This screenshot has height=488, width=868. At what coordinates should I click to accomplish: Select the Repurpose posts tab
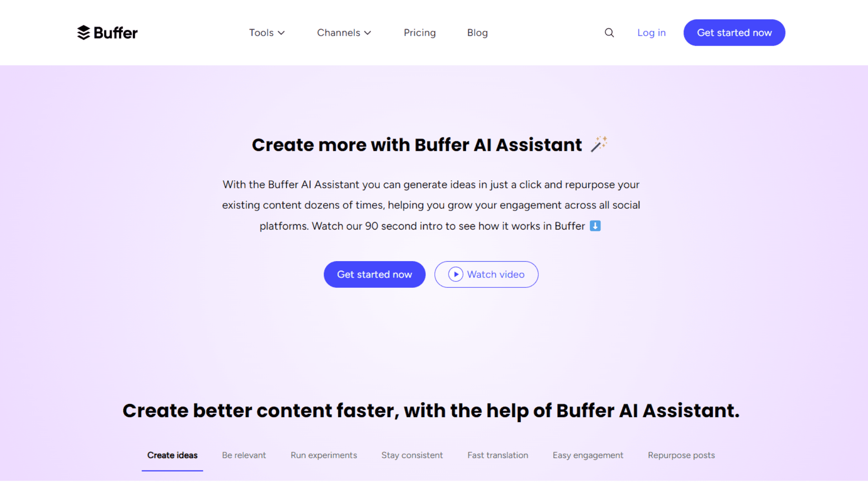pyautogui.click(x=681, y=455)
